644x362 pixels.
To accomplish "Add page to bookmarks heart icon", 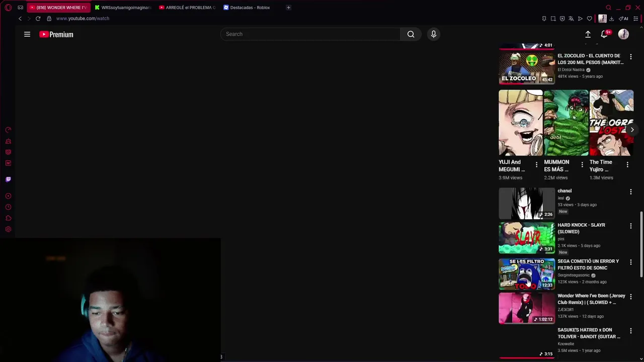I will [x=589, y=19].
